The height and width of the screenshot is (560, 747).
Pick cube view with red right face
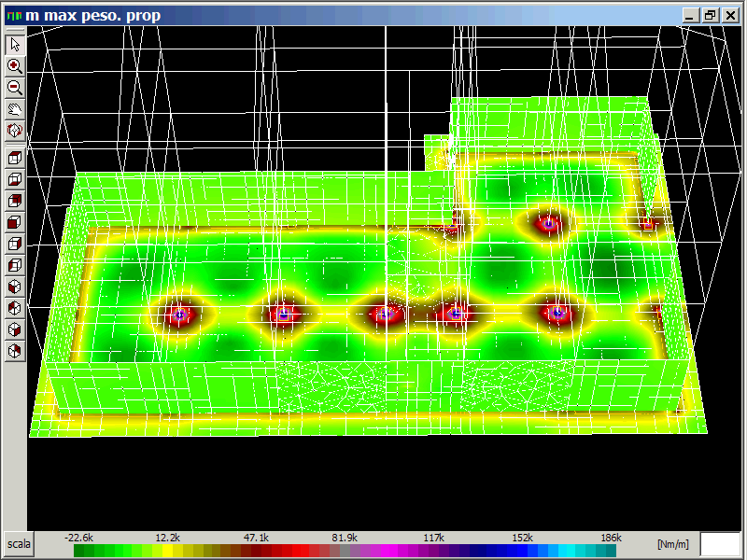point(15,244)
